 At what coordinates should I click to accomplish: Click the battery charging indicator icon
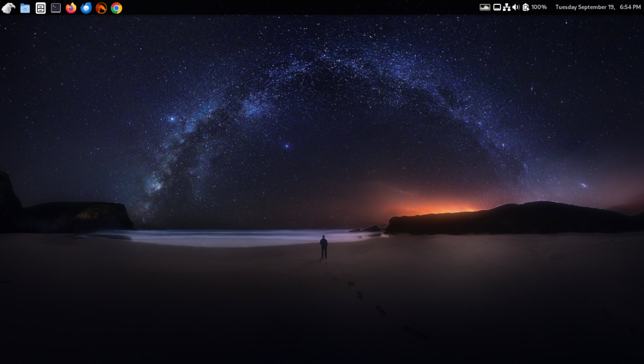click(x=526, y=8)
